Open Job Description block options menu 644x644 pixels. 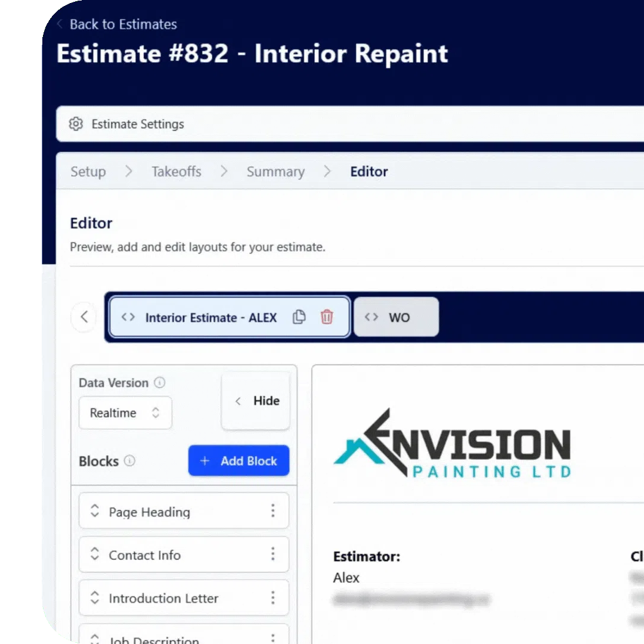[x=273, y=639]
